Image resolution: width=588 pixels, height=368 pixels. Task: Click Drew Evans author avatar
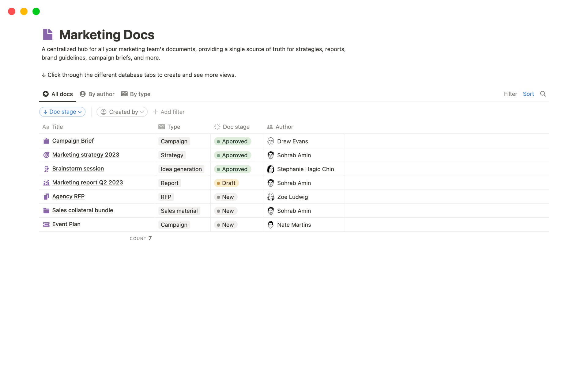tap(270, 141)
